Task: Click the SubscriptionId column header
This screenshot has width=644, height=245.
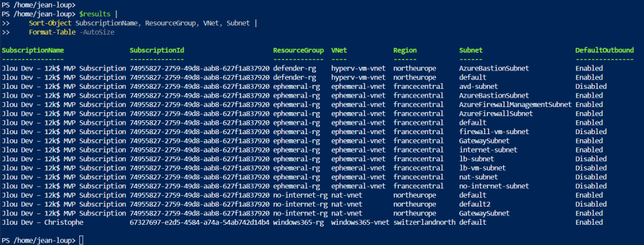Action: pyautogui.click(x=157, y=50)
